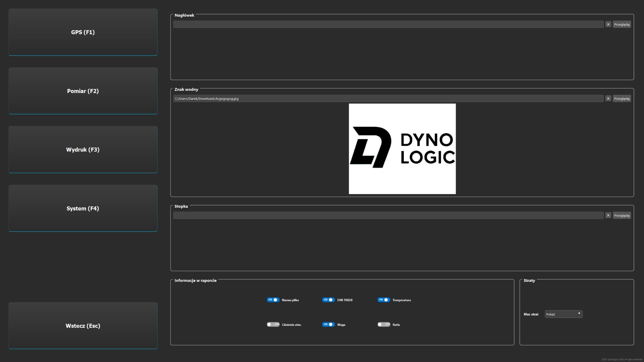
Task: Click the Znak wodny path field
Action: [388, 98]
